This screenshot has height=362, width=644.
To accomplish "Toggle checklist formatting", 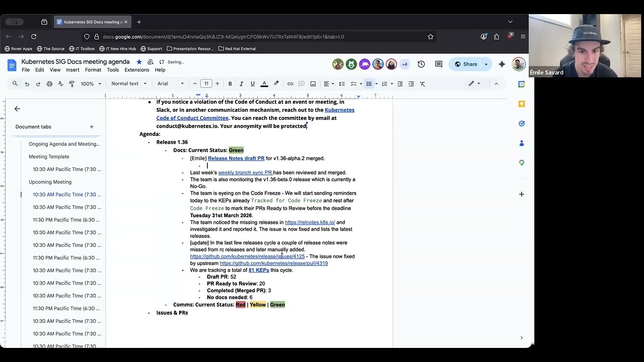I will pos(353,83).
